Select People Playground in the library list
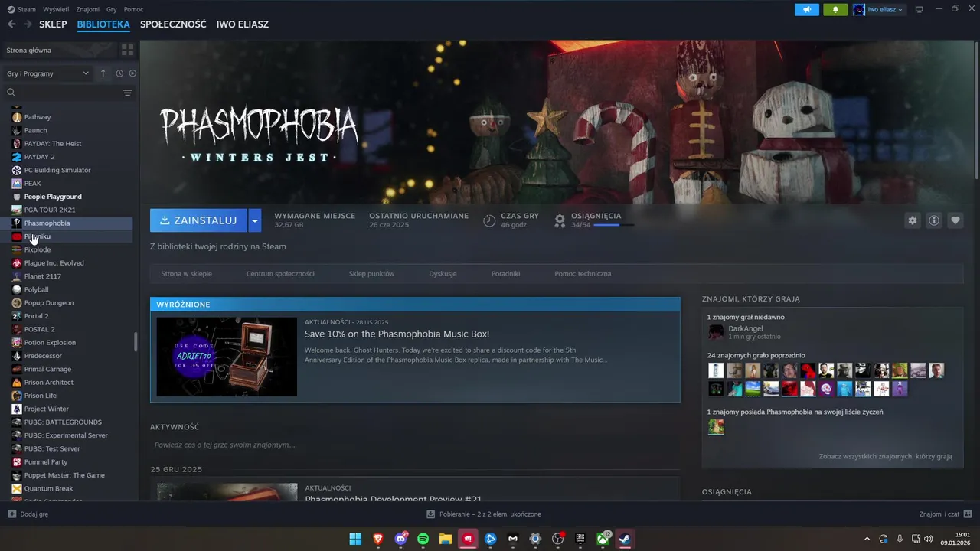 (53, 197)
